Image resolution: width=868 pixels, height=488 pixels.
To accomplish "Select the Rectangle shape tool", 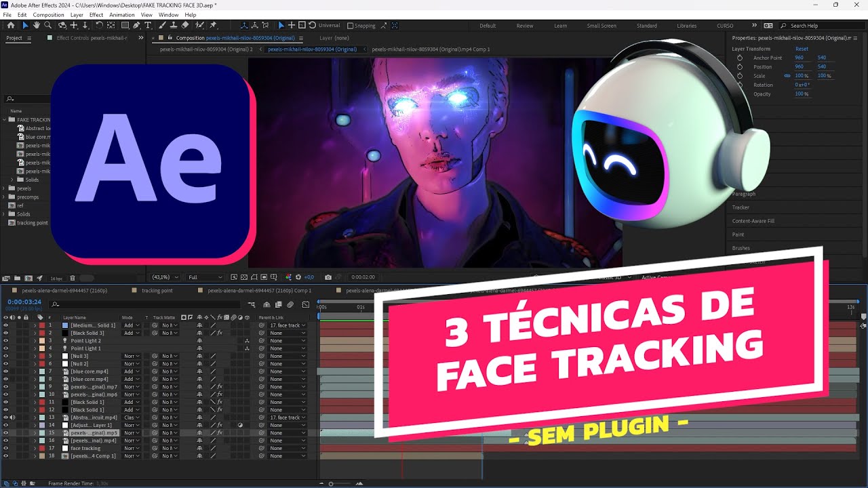I will click(x=125, y=26).
